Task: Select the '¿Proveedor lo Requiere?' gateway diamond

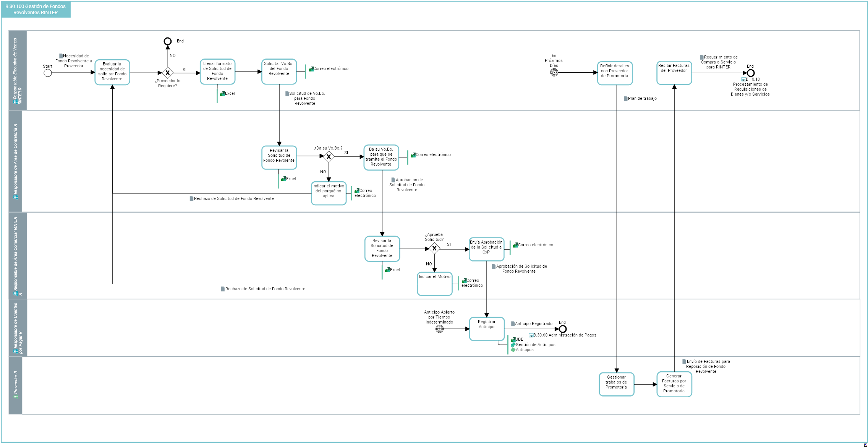Action: point(168,73)
